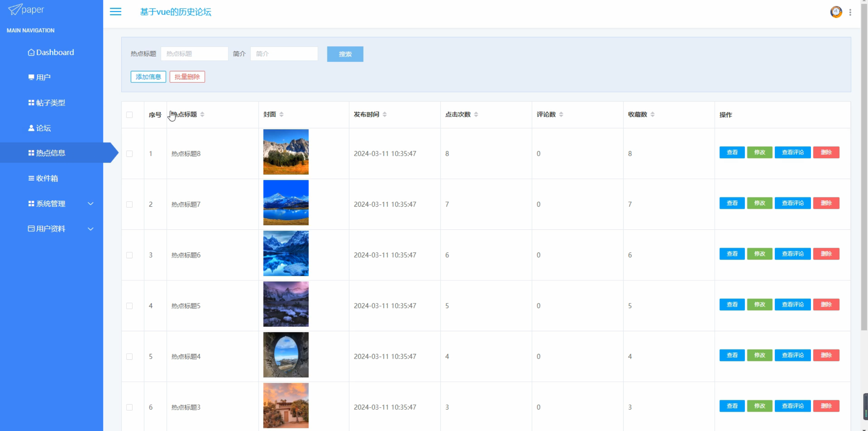Check the row for 热点标题5

[x=130, y=306]
